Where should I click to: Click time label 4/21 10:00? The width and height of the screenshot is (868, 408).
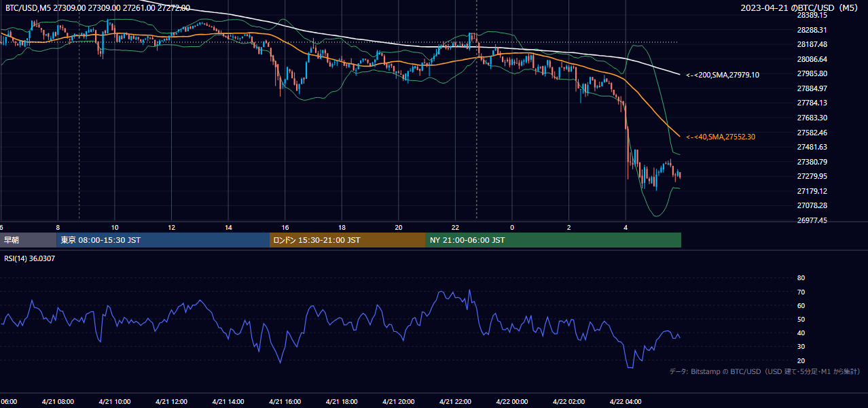click(114, 401)
